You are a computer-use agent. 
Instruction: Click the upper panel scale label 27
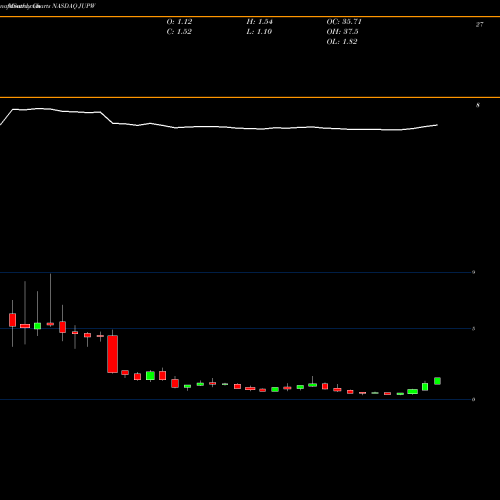[x=479, y=25]
